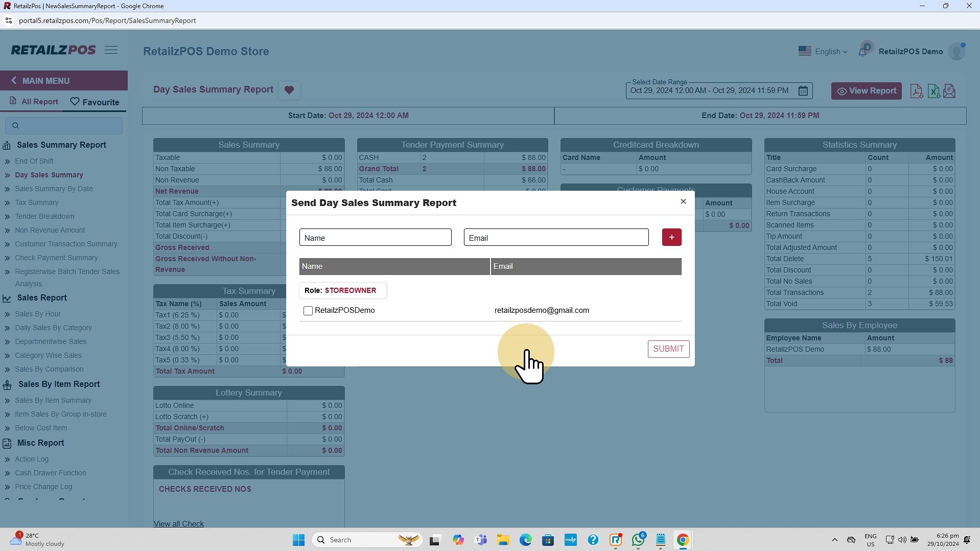Toggle the hamburger sidebar menu
This screenshot has width=980, height=551.
click(111, 50)
